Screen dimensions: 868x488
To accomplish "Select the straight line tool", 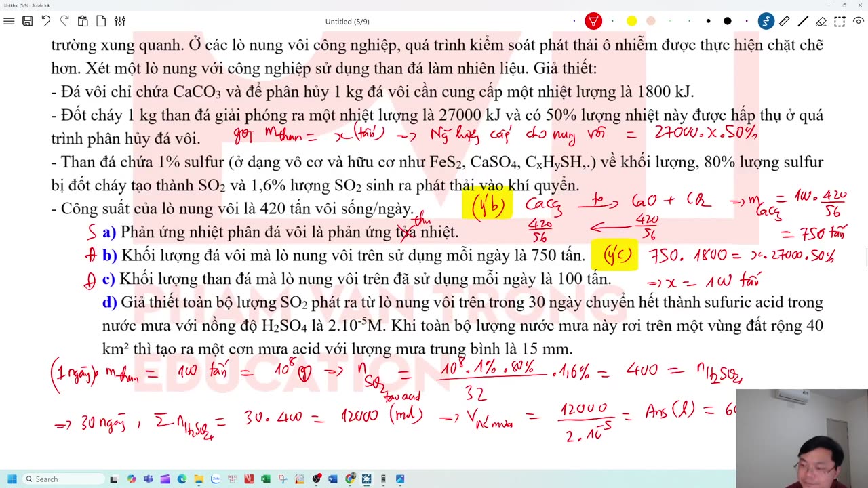I will tap(803, 21).
